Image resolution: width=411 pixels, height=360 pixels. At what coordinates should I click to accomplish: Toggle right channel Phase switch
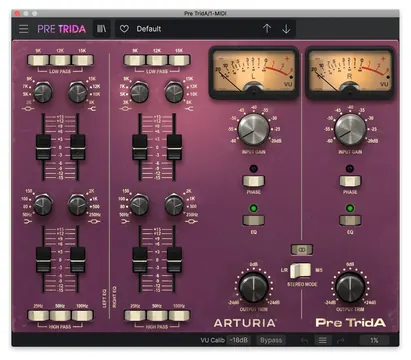click(x=350, y=181)
